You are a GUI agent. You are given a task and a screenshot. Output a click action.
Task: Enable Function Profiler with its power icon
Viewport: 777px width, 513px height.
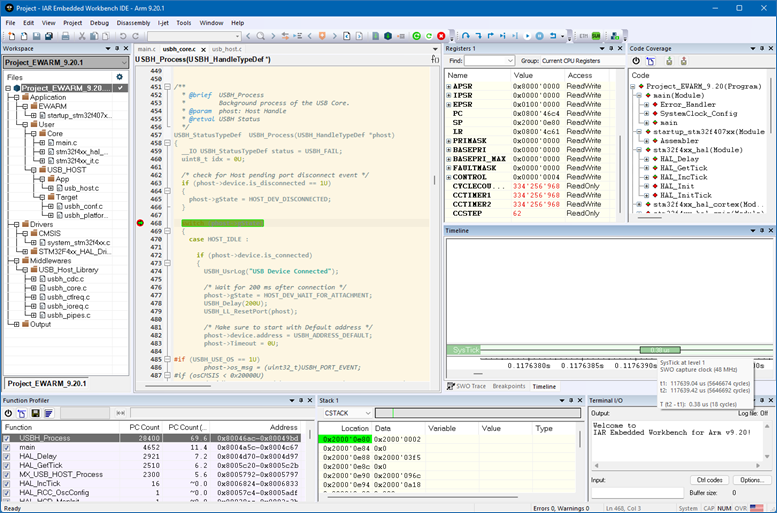point(8,413)
